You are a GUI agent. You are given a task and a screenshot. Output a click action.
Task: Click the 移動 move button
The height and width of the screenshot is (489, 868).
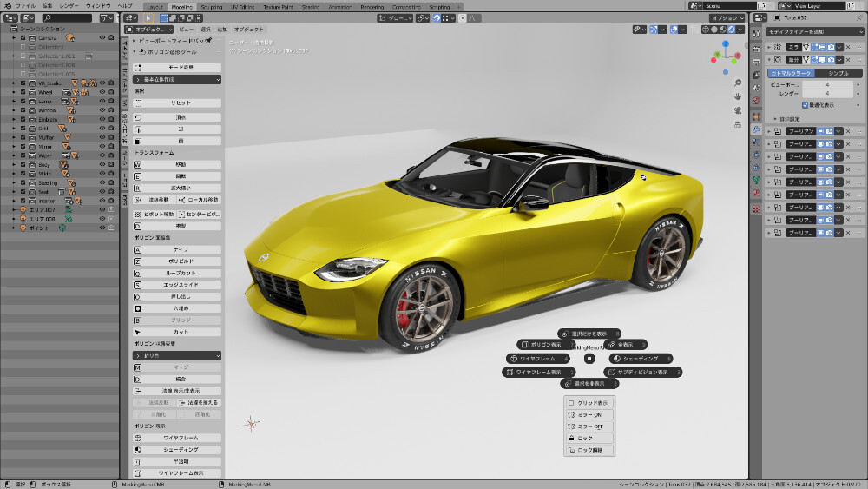click(177, 164)
